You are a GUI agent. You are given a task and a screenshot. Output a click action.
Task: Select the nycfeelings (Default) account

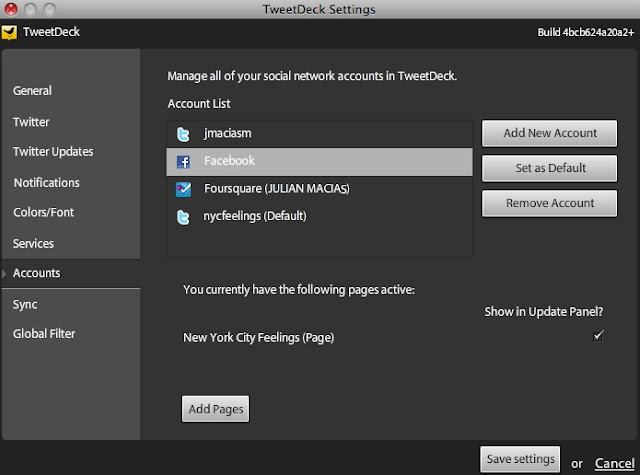319,216
